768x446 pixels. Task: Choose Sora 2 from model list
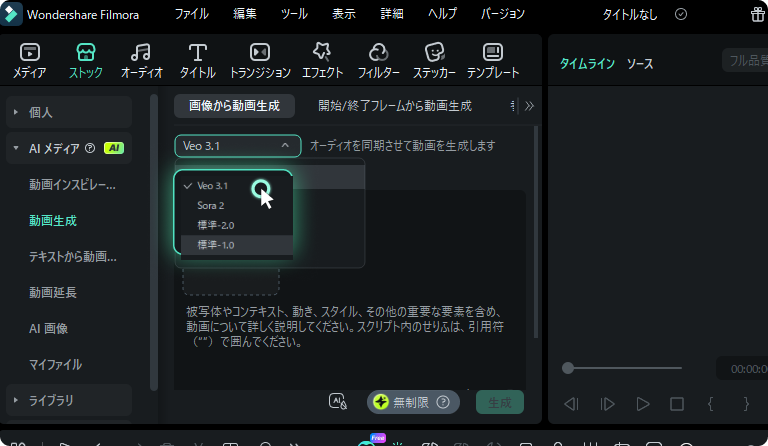pos(237,206)
